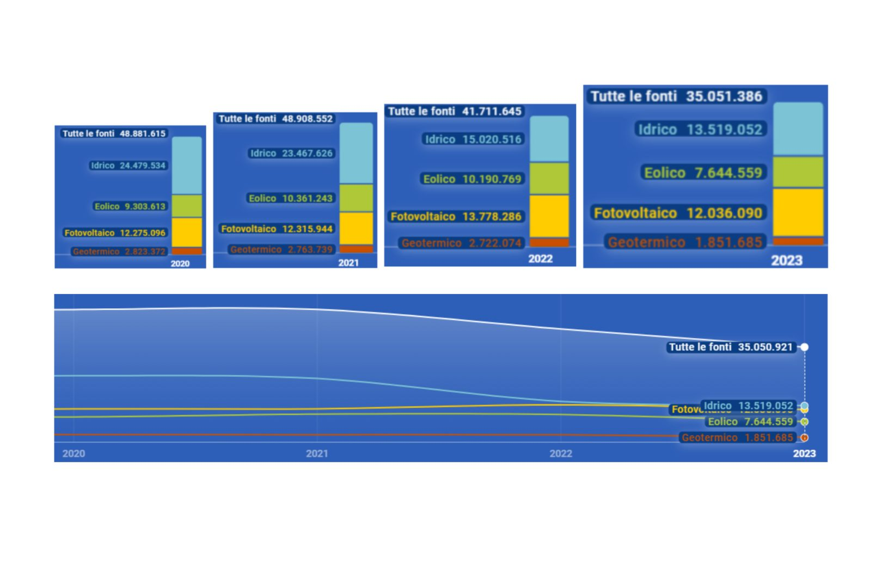
Task: Select the 'Fotovoltaico 12.036.090' label
Action: tap(678, 213)
